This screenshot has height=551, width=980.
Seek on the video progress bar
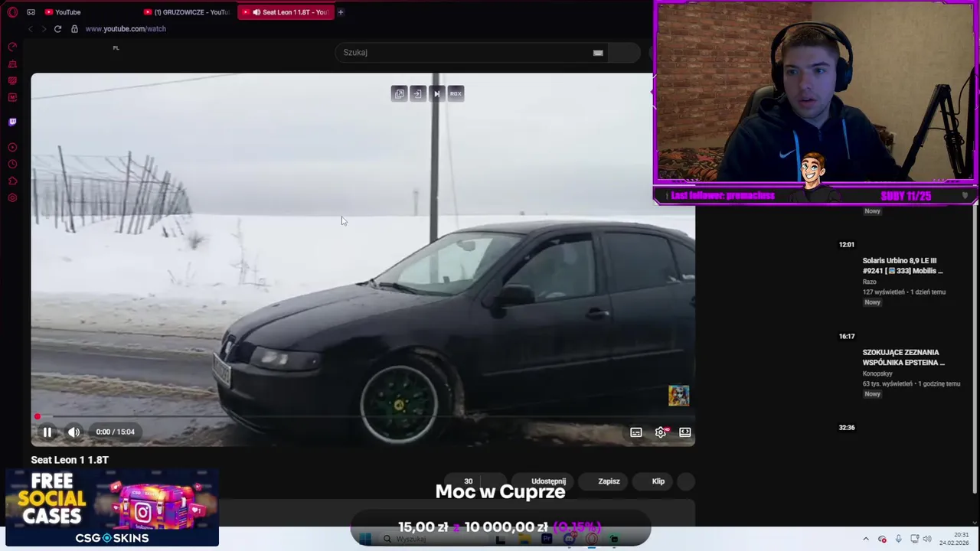363,417
